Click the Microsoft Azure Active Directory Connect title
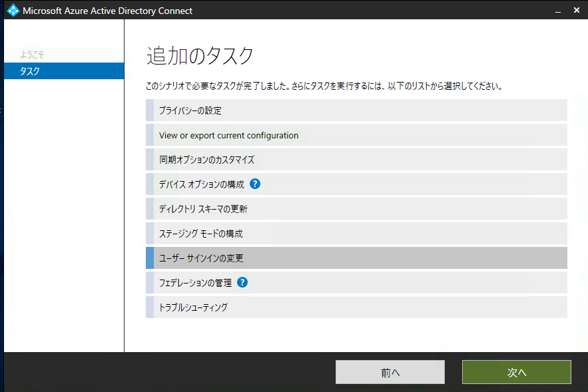This screenshot has width=588, height=392. [x=107, y=11]
